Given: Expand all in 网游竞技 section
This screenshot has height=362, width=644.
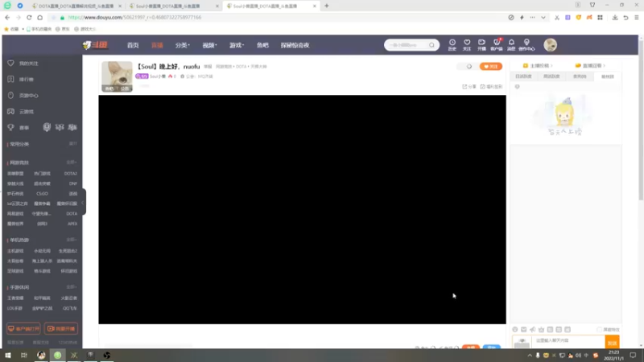Looking at the screenshot, I should pyautogui.click(x=72, y=162).
